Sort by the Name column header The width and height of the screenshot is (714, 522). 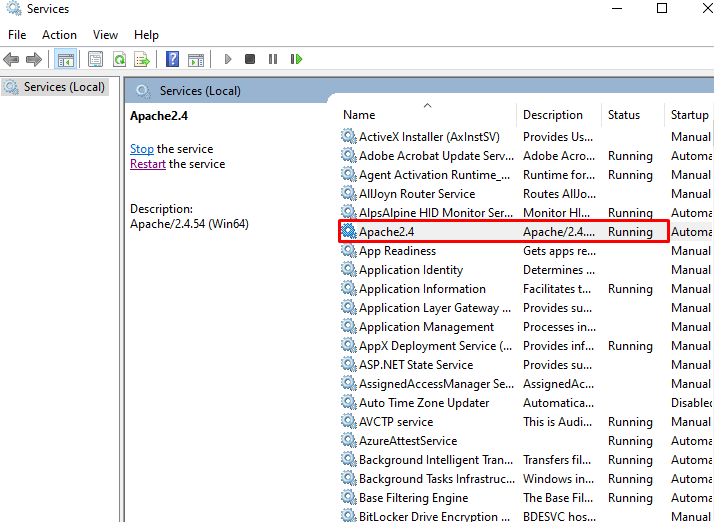[359, 115]
